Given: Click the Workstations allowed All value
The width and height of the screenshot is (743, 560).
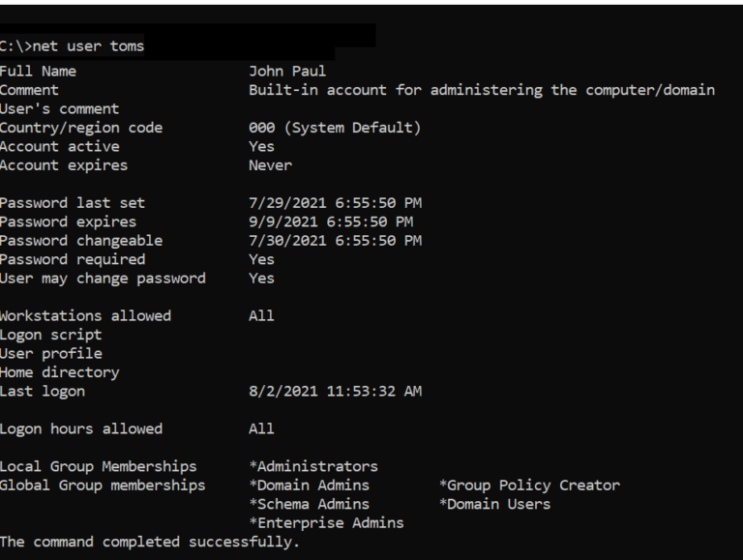Looking at the screenshot, I should coord(261,316).
